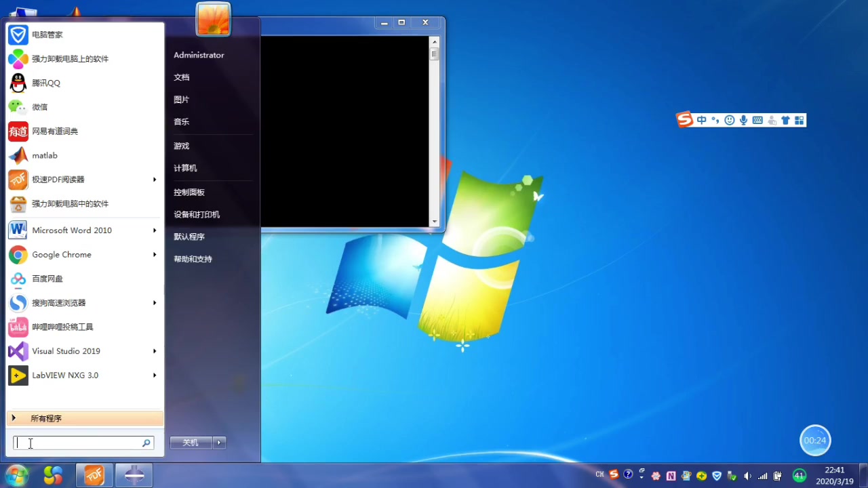Launch Google Chrome from Start menu
Screen dimensions: 868x488
[85, 255]
